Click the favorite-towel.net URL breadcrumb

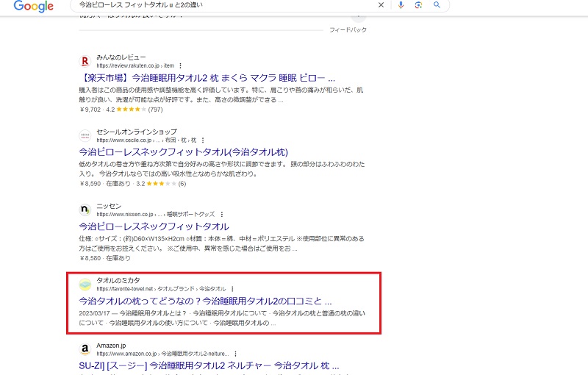pos(161,289)
